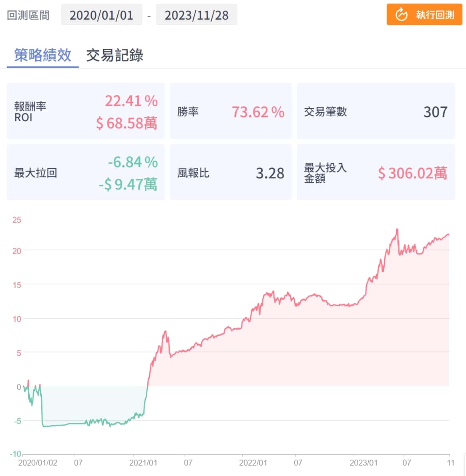
Task: Click the 最大拉回 label
Action: pyautogui.click(x=36, y=173)
